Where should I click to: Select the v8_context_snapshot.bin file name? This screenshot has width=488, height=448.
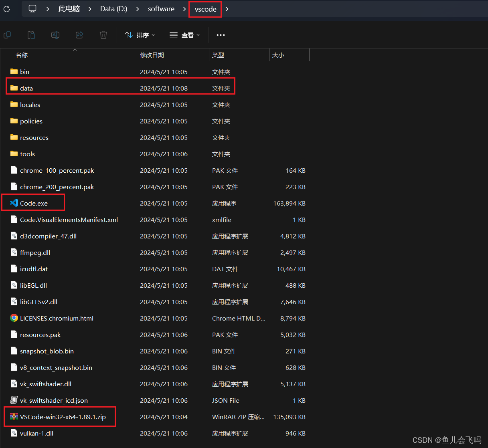click(56, 367)
